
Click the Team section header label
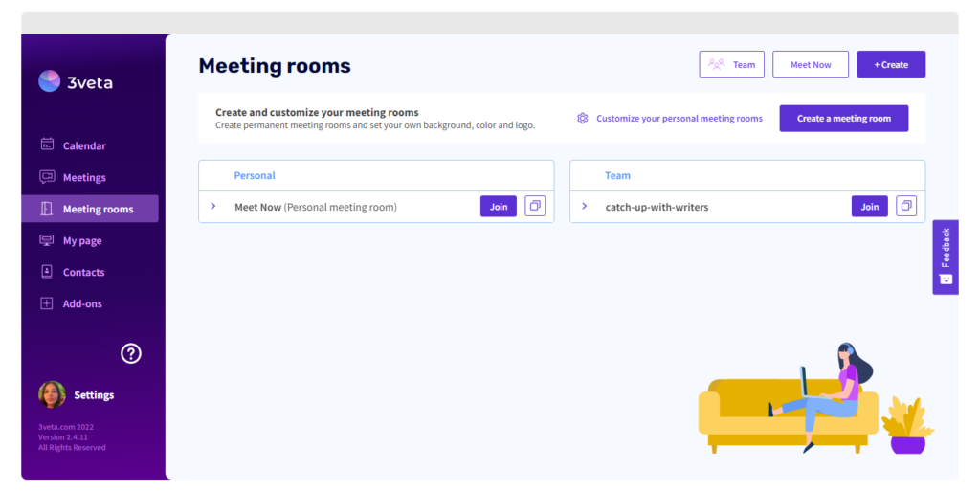coord(617,176)
